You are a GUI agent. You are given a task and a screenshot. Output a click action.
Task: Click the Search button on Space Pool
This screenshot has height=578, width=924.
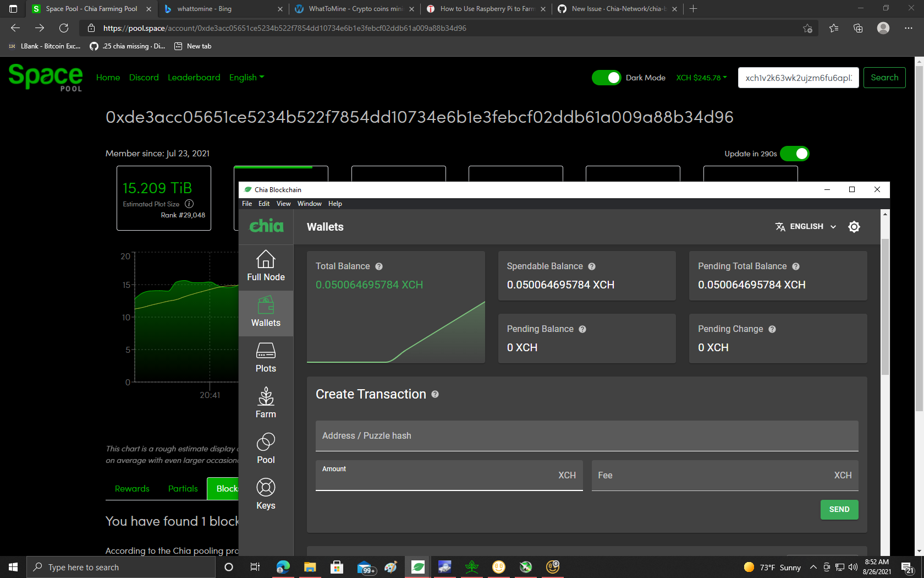(x=884, y=78)
